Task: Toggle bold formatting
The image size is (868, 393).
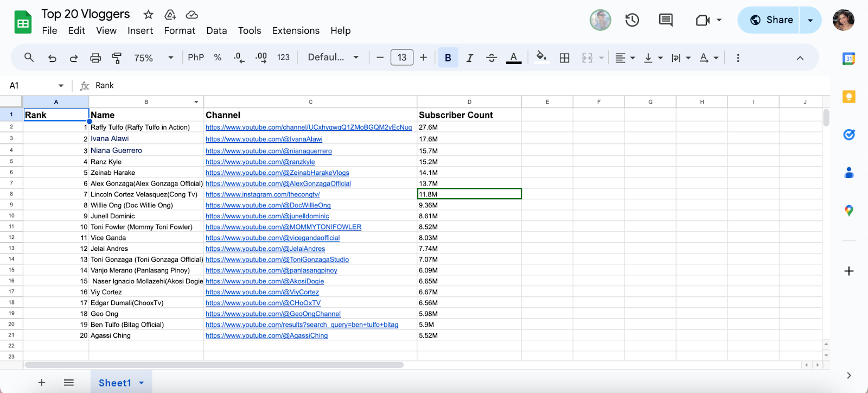Action: coord(448,58)
